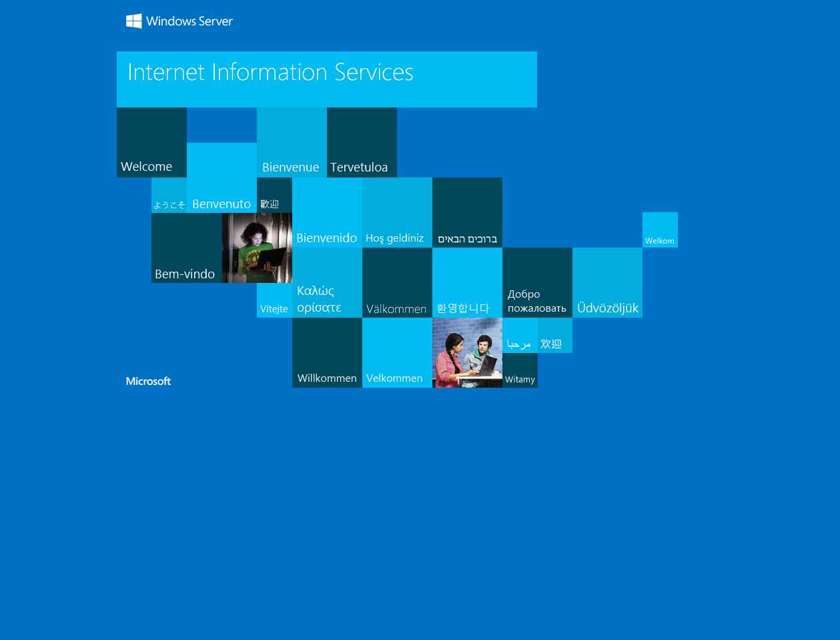Click the Microsoft logo text

click(148, 381)
